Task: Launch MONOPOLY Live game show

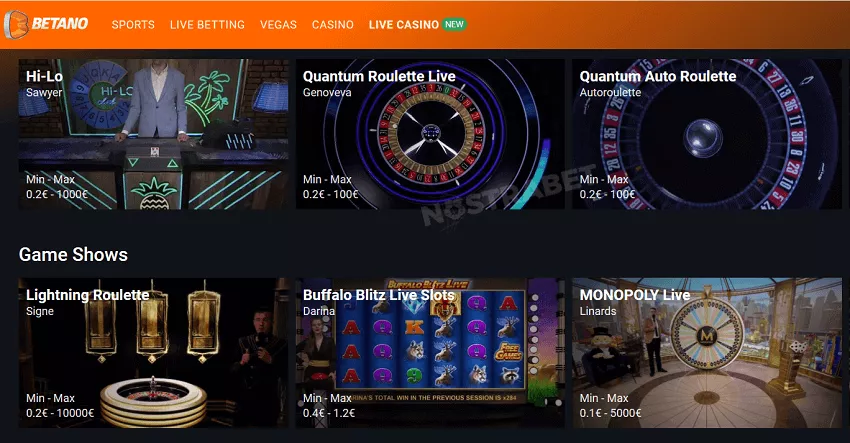Action: point(707,353)
